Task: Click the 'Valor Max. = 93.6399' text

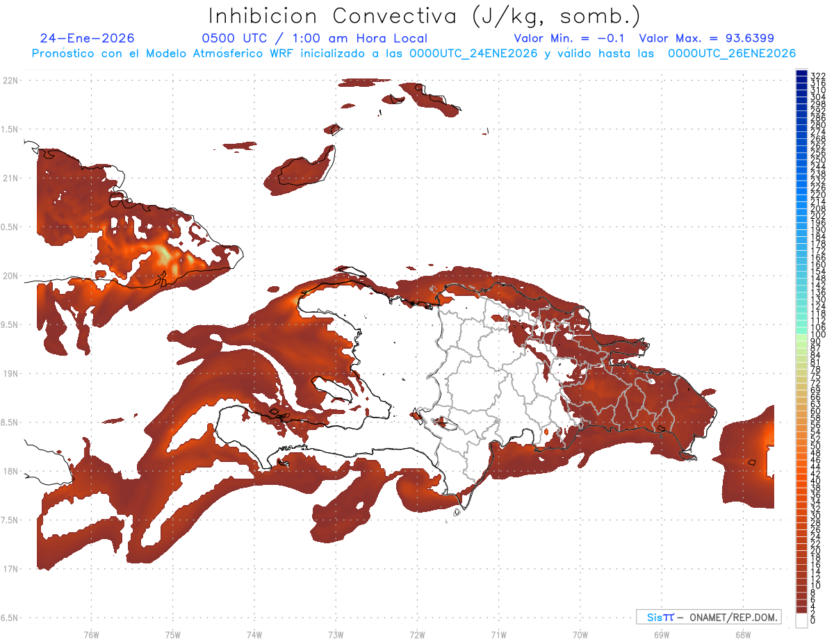Action: tap(706, 38)
